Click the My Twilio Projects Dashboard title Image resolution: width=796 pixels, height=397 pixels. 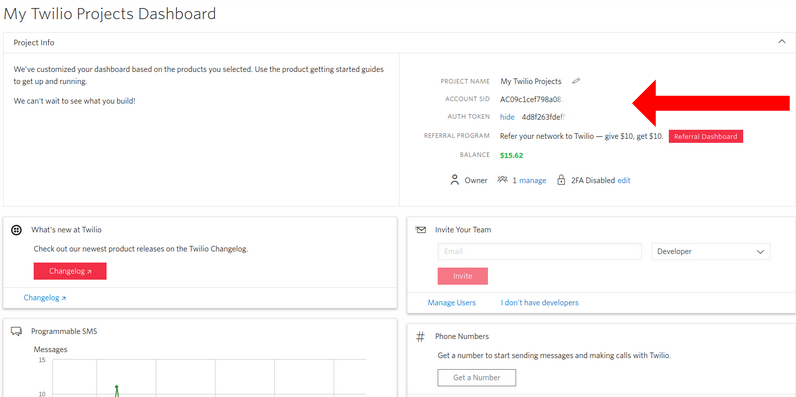(x=110, y=14)
